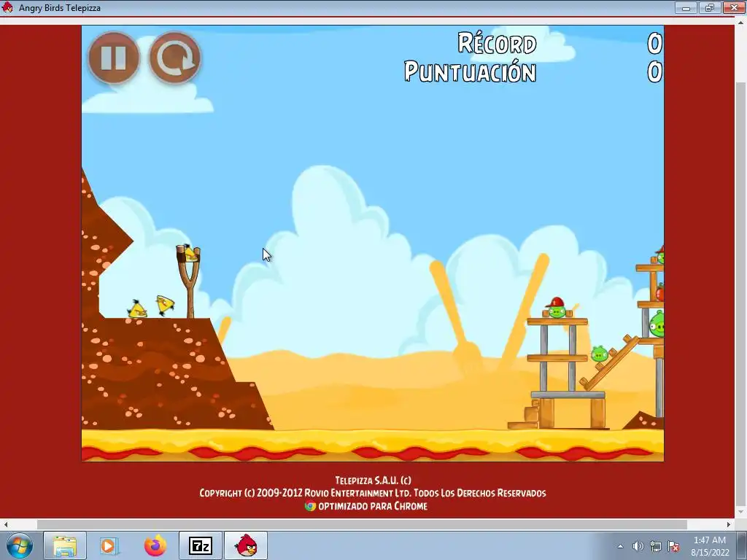Click the horizontal scrollbar right arrow
747x560 pixels.
[x=729, y=524]
